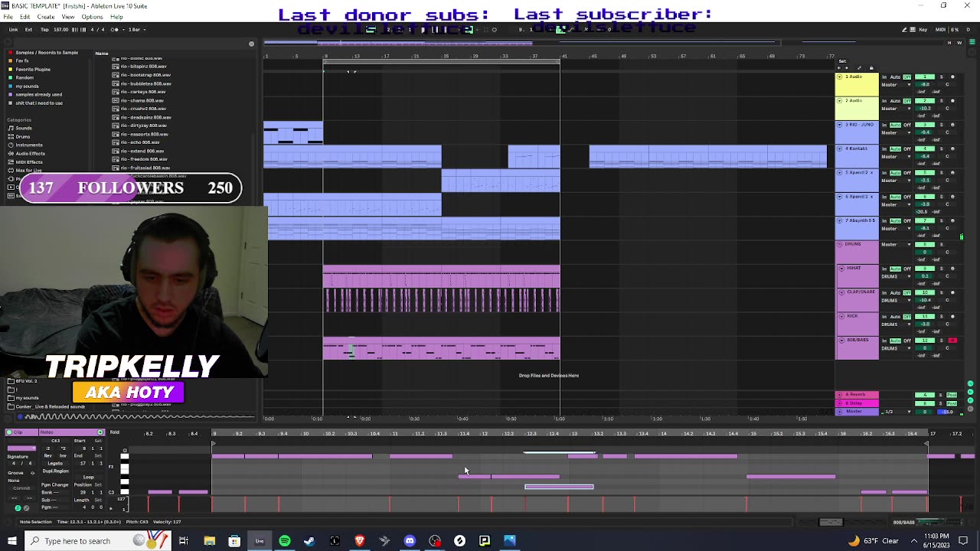The width and height of the screenshot is (980, 551).
Task: Toggle the KICK track activator
Action: pos(925,316)
